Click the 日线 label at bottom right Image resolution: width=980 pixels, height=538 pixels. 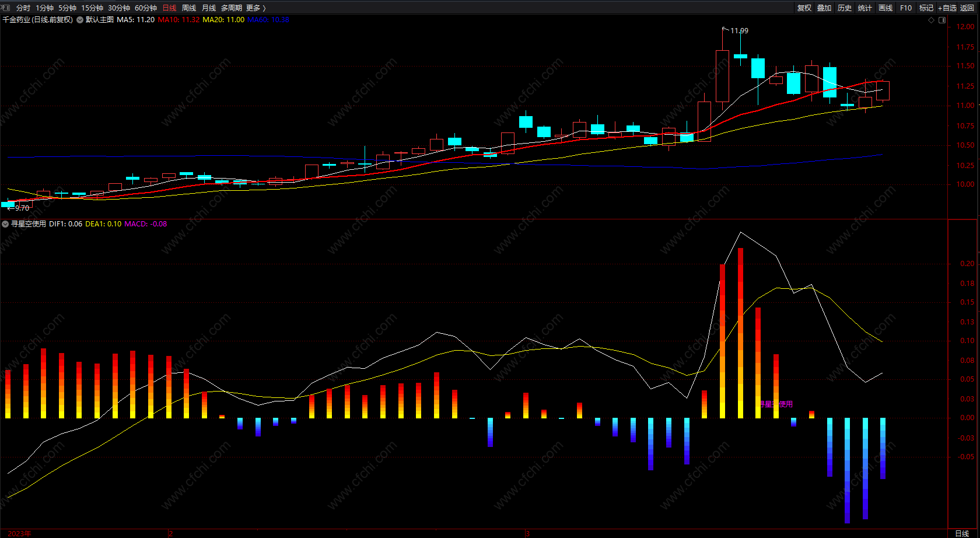tap(962, 533)
